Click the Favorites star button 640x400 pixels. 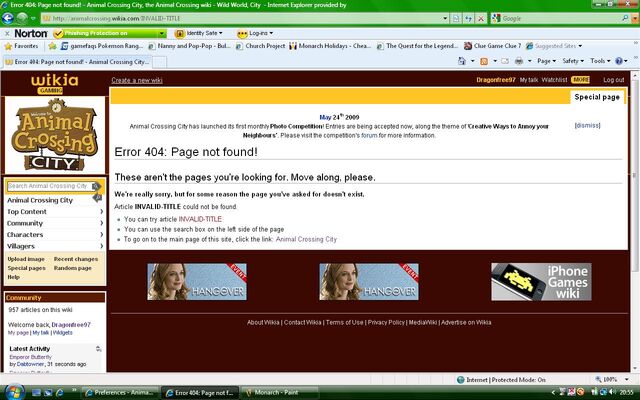click(x=21, y=46)
